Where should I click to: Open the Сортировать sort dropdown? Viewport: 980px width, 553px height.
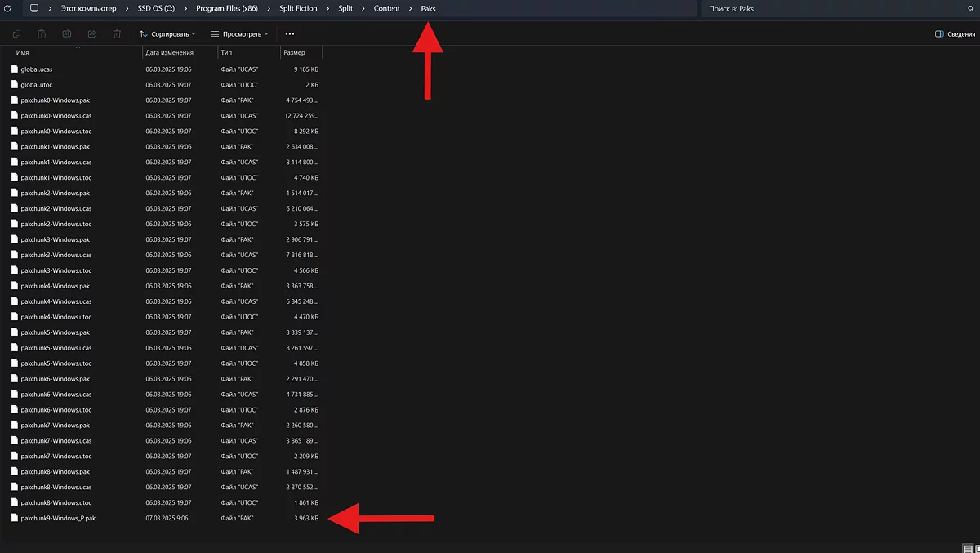[167, 34]
